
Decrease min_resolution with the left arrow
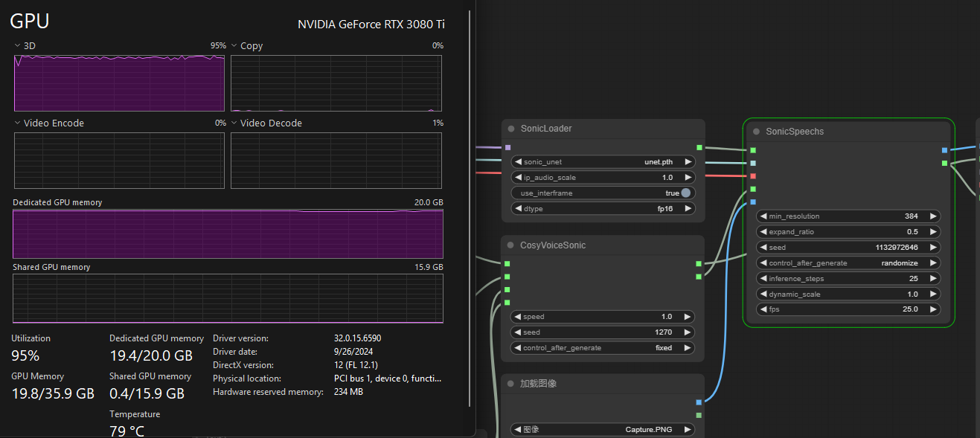click(763, 216)
